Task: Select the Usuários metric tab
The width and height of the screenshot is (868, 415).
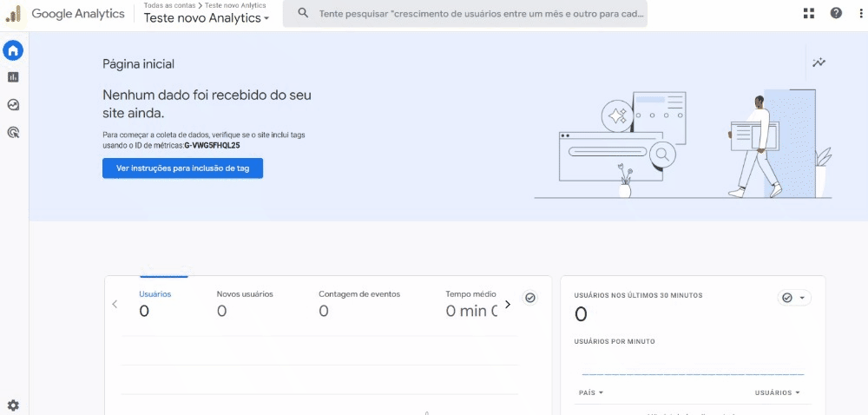Action: (155, 304)
